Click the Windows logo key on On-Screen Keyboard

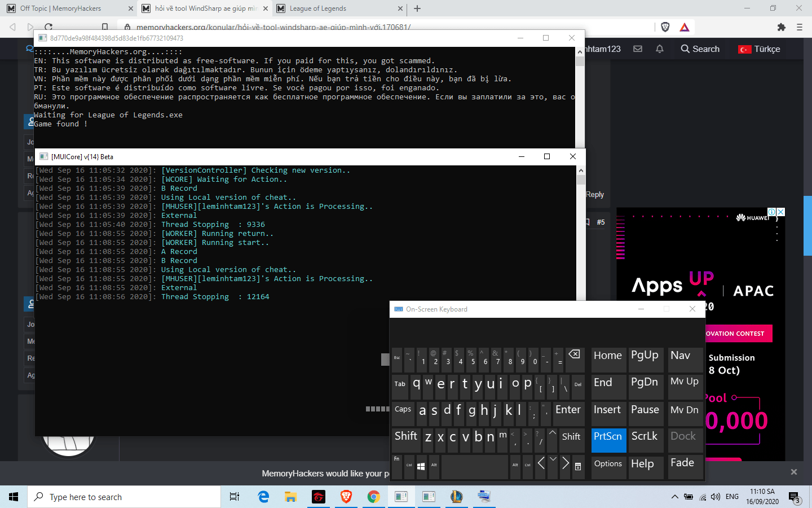point(421,467)
